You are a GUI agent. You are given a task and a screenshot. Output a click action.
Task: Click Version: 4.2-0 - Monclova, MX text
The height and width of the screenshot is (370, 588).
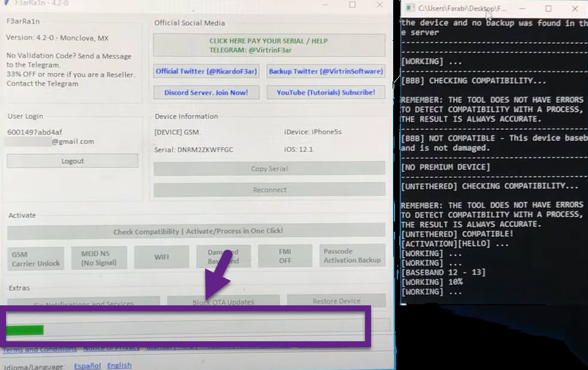click(58, 38)
